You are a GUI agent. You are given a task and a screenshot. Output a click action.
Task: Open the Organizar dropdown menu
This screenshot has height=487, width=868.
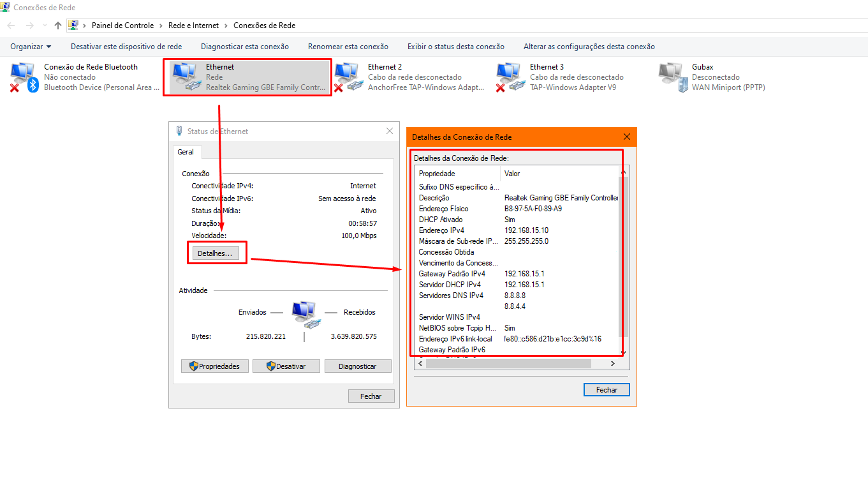point(31,47)
